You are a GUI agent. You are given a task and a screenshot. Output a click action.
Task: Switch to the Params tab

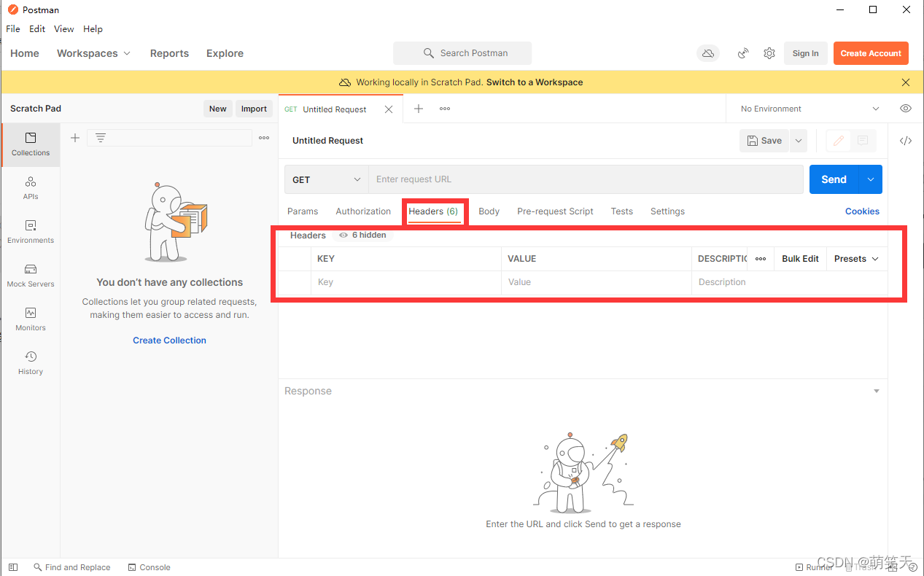(303, 211)
